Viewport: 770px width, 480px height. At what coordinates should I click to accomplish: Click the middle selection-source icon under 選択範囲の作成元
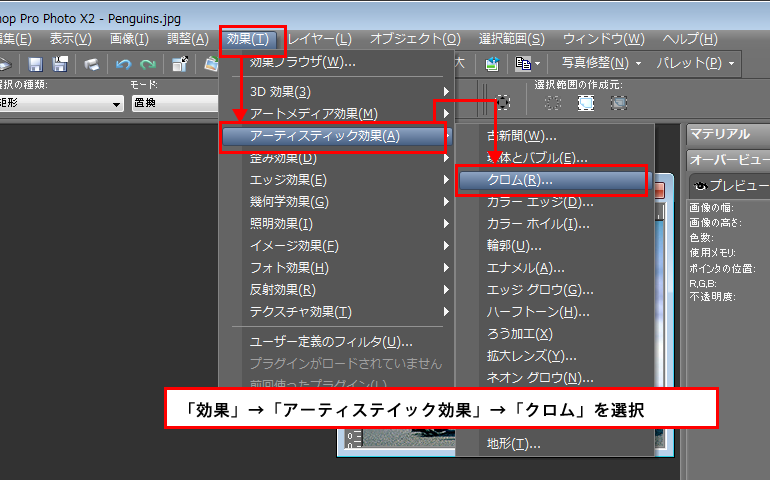[586, 103]
